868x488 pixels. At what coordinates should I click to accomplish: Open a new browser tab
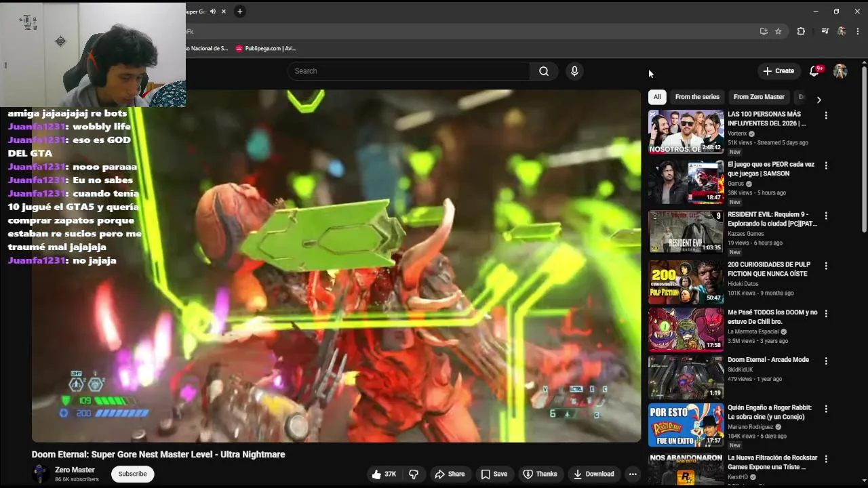click(x=239, y=12)
